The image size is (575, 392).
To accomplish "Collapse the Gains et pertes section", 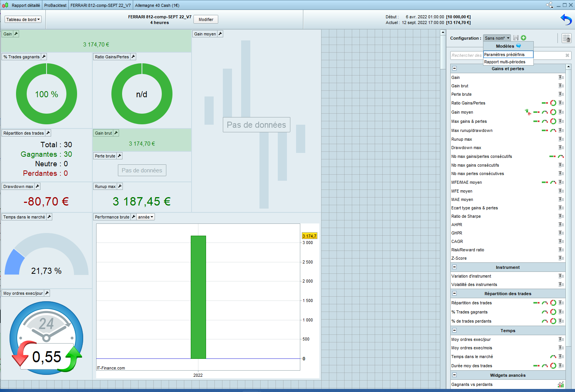I will (454, 69).
